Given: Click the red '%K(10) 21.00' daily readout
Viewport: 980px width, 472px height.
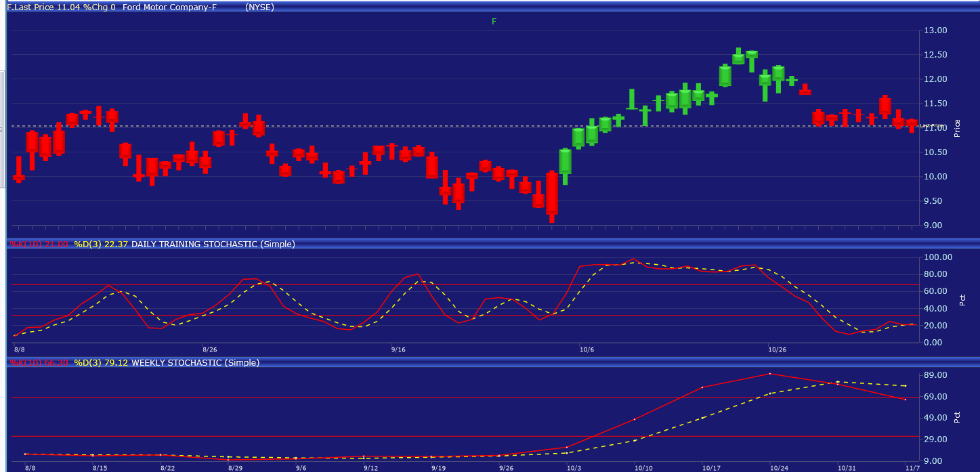Looking at the screenshot, I should pos(39,244).
